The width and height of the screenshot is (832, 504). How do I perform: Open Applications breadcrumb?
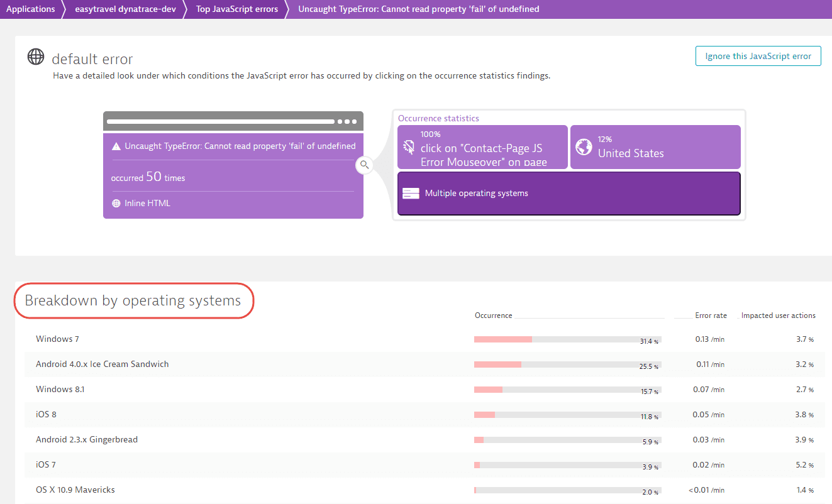30,9
